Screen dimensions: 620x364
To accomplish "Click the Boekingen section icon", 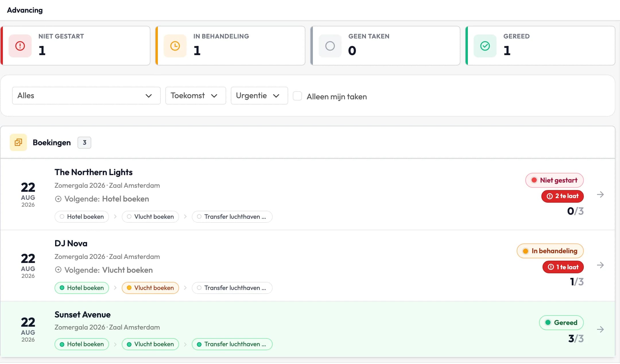I will [x=18, y=142].
